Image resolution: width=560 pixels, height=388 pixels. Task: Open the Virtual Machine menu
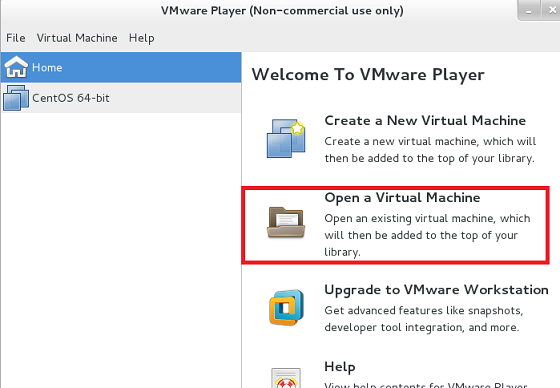tap(77, 38)
